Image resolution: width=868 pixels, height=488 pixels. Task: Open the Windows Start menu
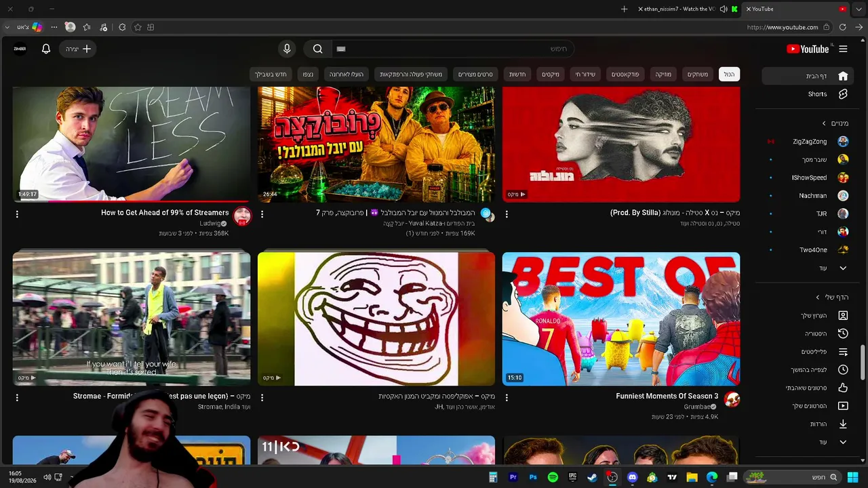click(852, 477)
